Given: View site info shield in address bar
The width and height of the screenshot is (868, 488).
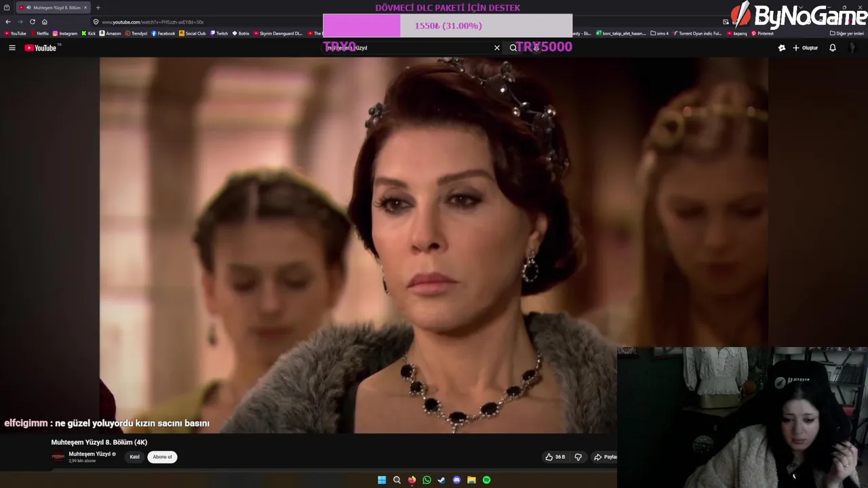Looking at the screenshot, I should tap(96, 22).
